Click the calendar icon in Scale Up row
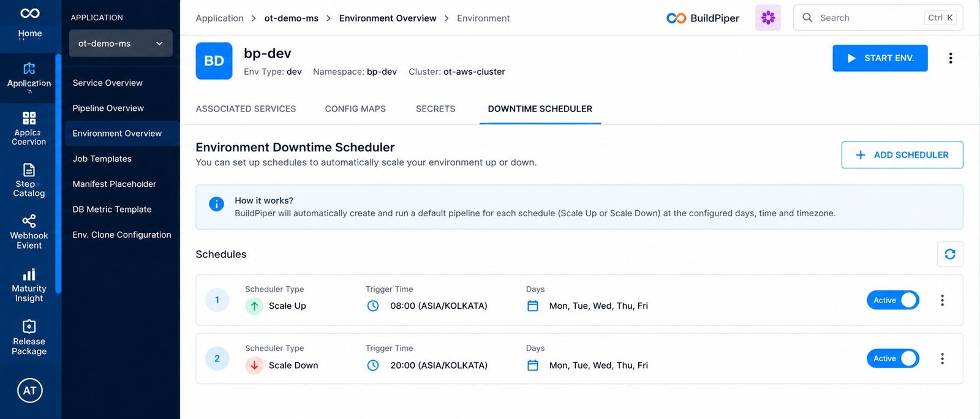This screenshot has height=419, width=980. point(533,306)
